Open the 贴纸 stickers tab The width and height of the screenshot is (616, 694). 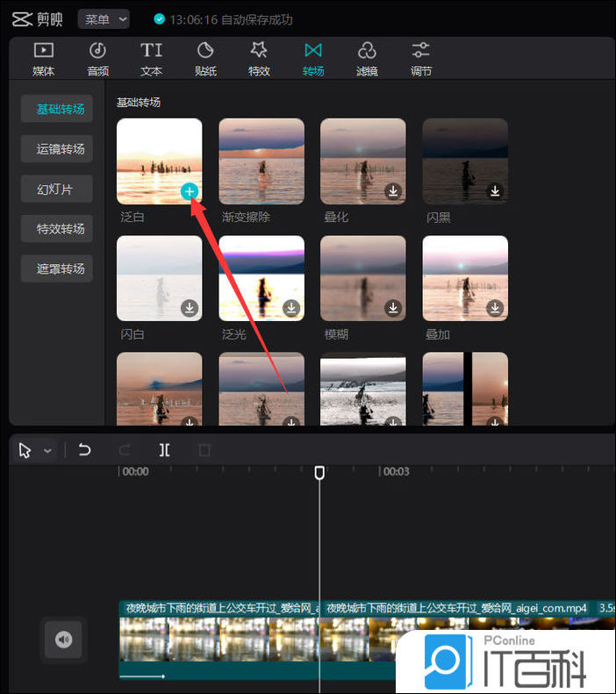(205, 59)
